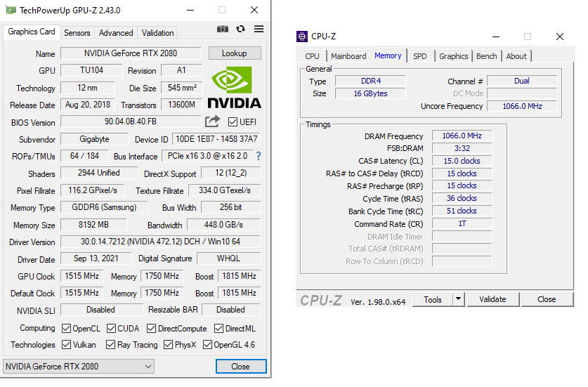Click the Texture Fillrate value 334.0 GTexel/s

[x=224, y=190]
